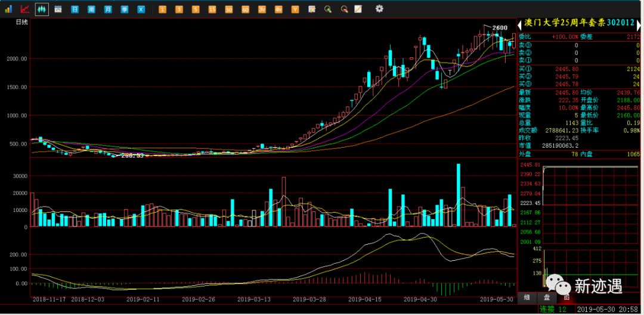Select the candlestick chart icon
Image resolution: width=644 pixels, height=315 pixels.
[42, 8]
